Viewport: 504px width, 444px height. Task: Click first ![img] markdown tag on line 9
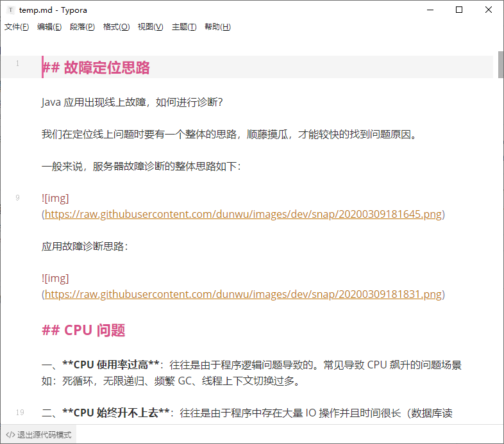pyautogui.click(x=55, y=198)
